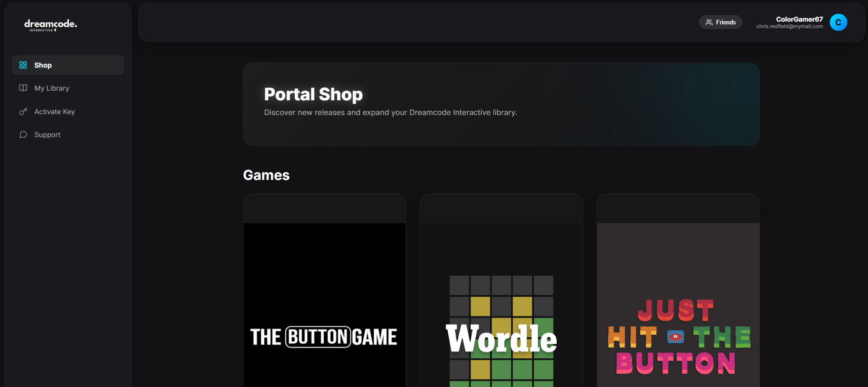Go to My Library label
The height and width of the screenshot is (387, 868).
pyautogui.click(x=51, y=88)
